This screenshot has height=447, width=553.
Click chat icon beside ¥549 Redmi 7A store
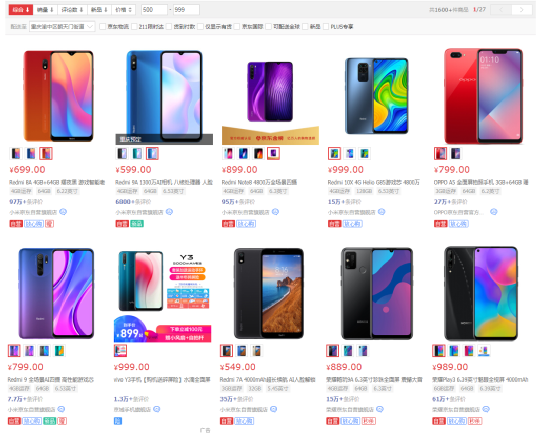click(x=274, y=409)
